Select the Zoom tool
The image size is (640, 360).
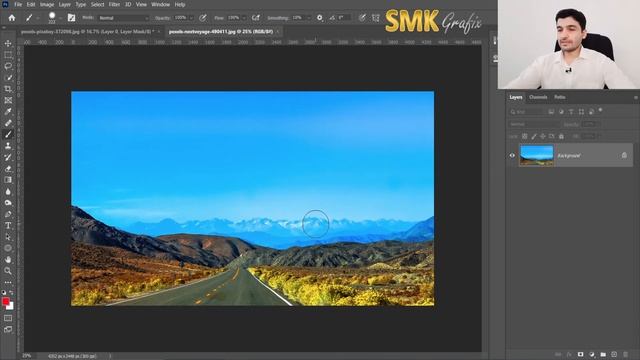pos(8,271)
